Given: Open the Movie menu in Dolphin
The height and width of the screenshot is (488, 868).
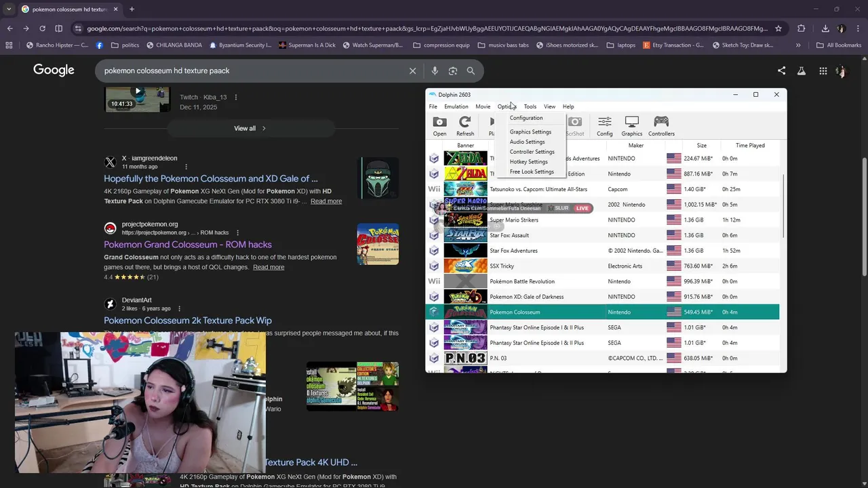Looking at the screenshot, I should (483, 106).
